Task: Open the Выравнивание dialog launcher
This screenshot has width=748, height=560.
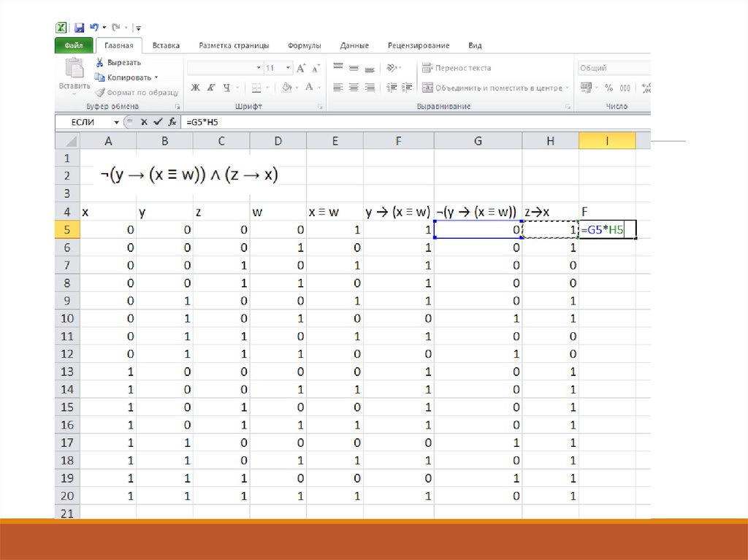Action: tap(568, 107)
